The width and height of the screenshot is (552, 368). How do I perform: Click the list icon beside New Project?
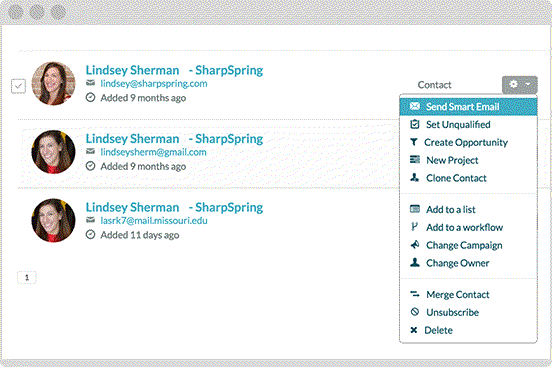point(415,160)
